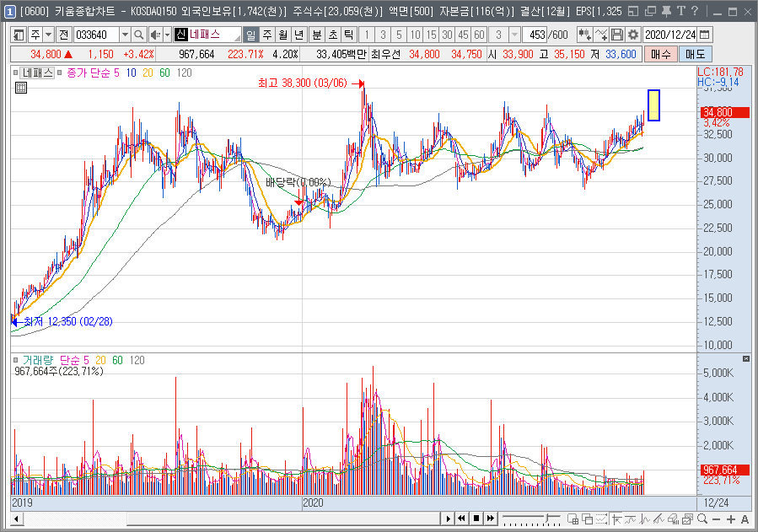Select the 1 interval preset

point(367,35)
